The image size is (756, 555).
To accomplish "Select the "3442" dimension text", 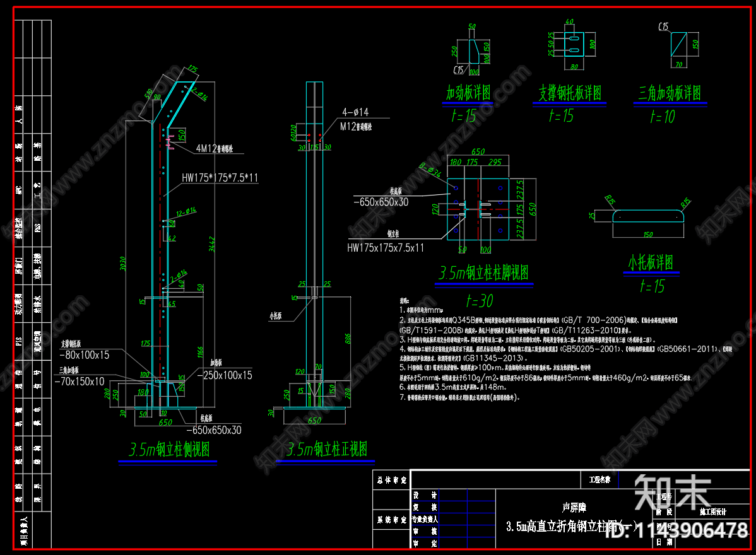I will (x=211, y=244).
